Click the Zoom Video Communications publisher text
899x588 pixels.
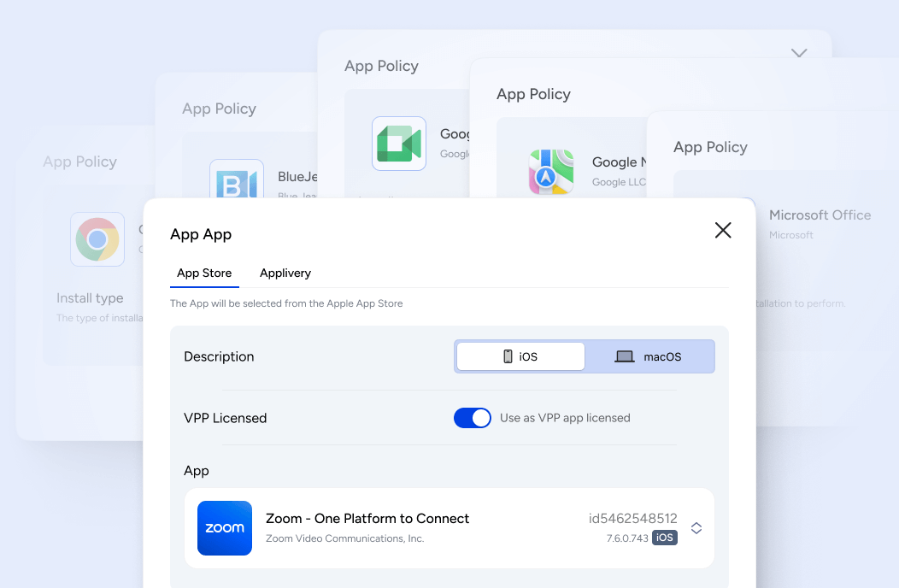click(344, 538)
